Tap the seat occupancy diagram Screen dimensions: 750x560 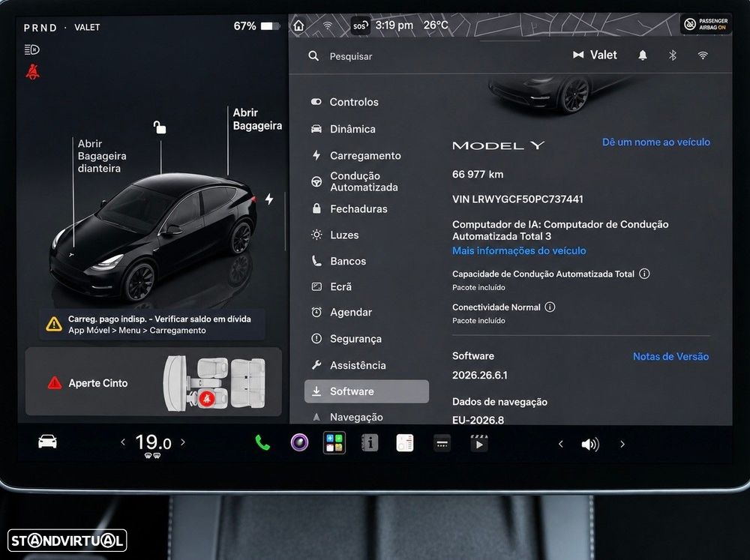click(214, 383)
